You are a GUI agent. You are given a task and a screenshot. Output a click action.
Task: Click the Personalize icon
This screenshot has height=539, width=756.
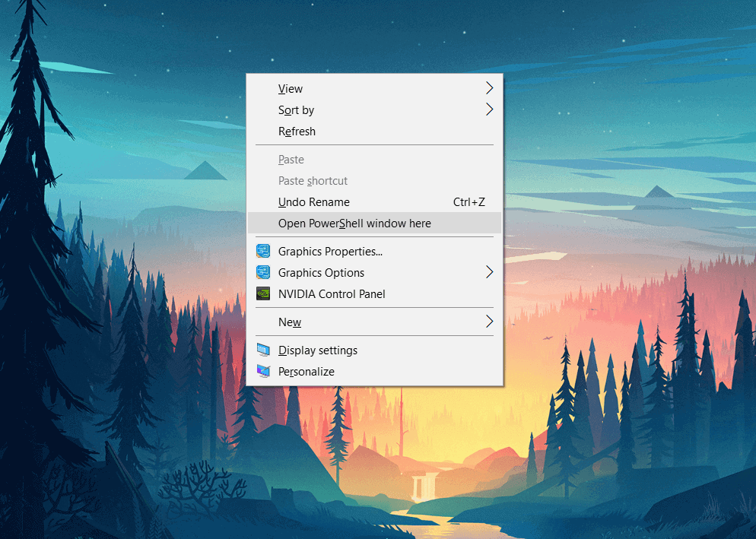(x=263, y=371)
